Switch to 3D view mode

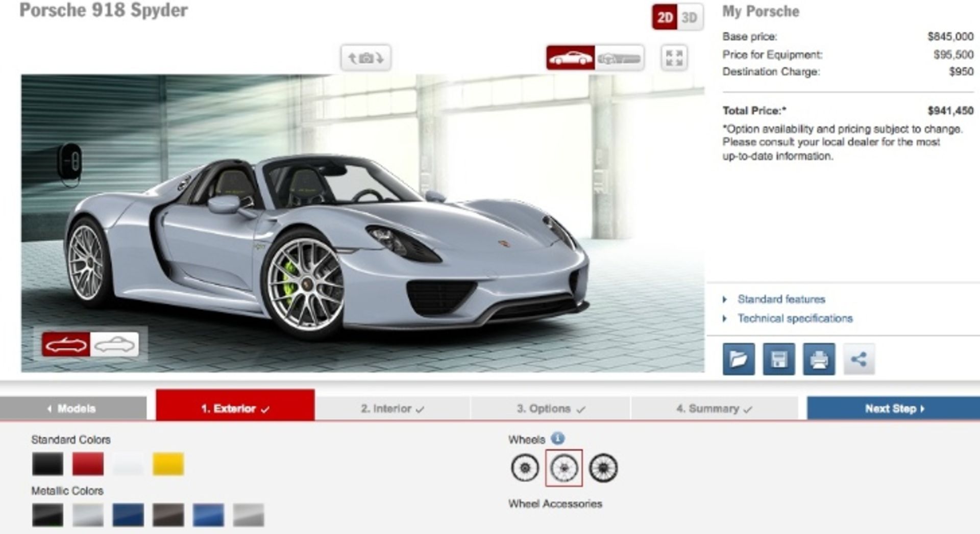[x=689, y=18]
